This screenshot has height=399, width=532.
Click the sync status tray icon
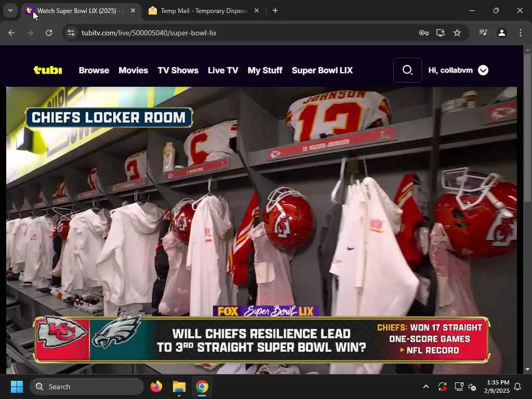(442, 387)
